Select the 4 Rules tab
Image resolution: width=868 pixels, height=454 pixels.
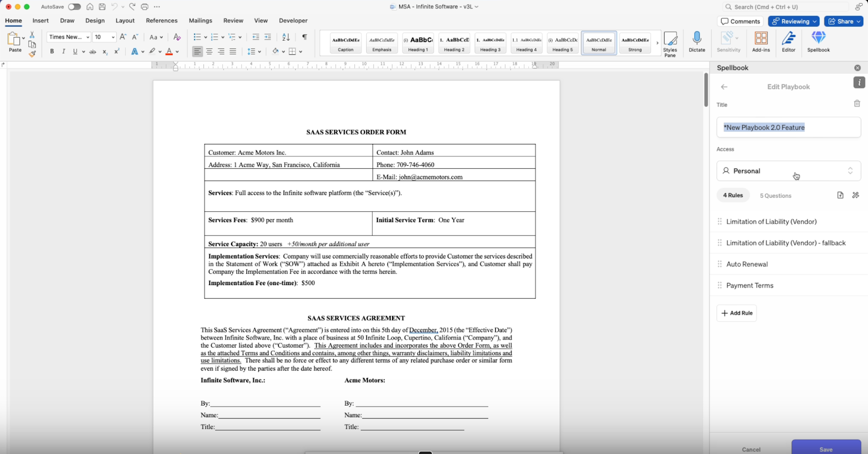733,195
